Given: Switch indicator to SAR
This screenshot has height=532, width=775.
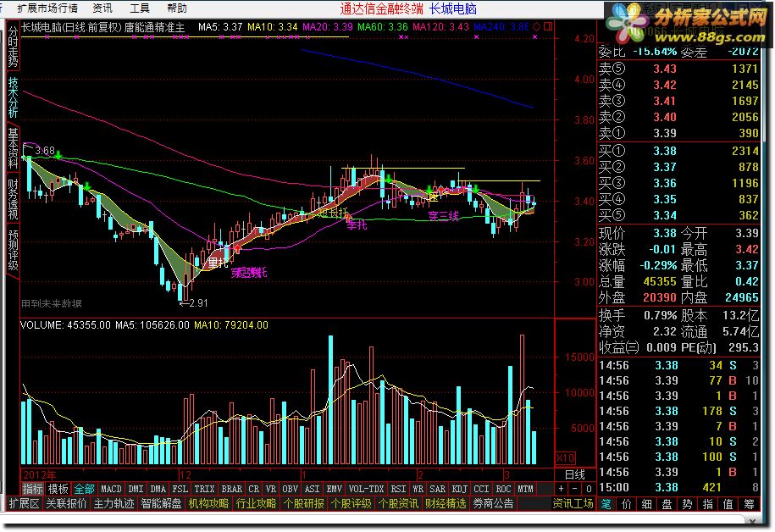Looking at the screenshot, I should [x=437, y=489].
